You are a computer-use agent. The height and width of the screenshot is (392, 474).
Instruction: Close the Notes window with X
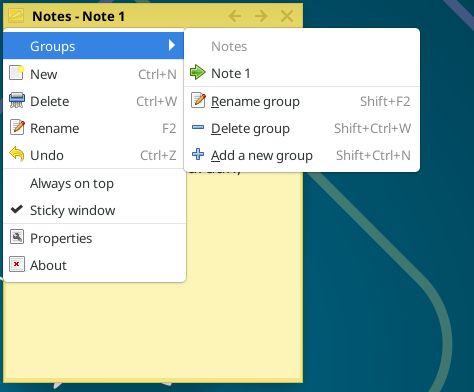pos(287,16)
